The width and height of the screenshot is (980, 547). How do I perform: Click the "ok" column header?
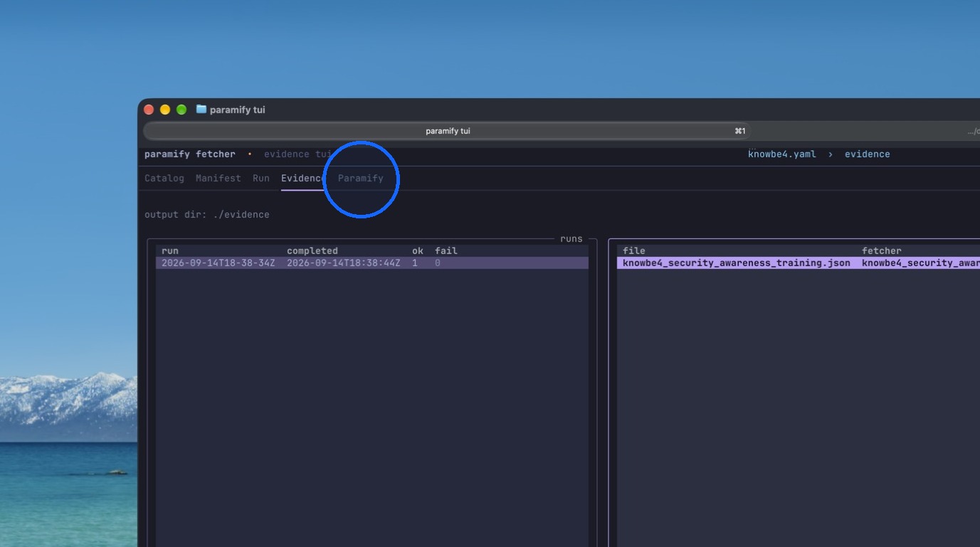click(x=418, y=251)
